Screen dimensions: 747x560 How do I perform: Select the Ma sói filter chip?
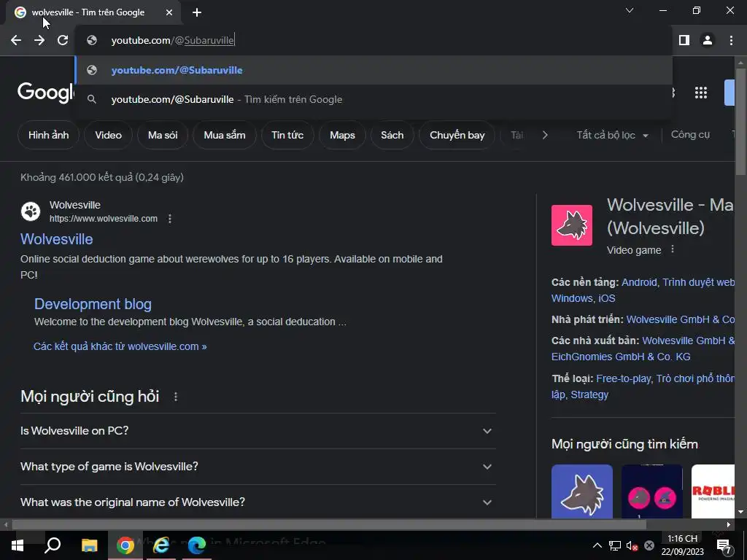pos(163,135)
